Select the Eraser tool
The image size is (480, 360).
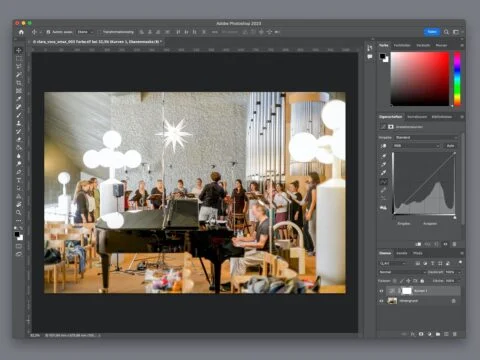pos(19,139)
